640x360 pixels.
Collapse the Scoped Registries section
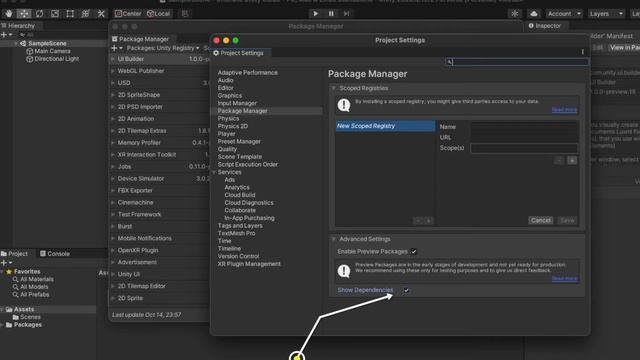pyautogui.click(x=333, y=88)
